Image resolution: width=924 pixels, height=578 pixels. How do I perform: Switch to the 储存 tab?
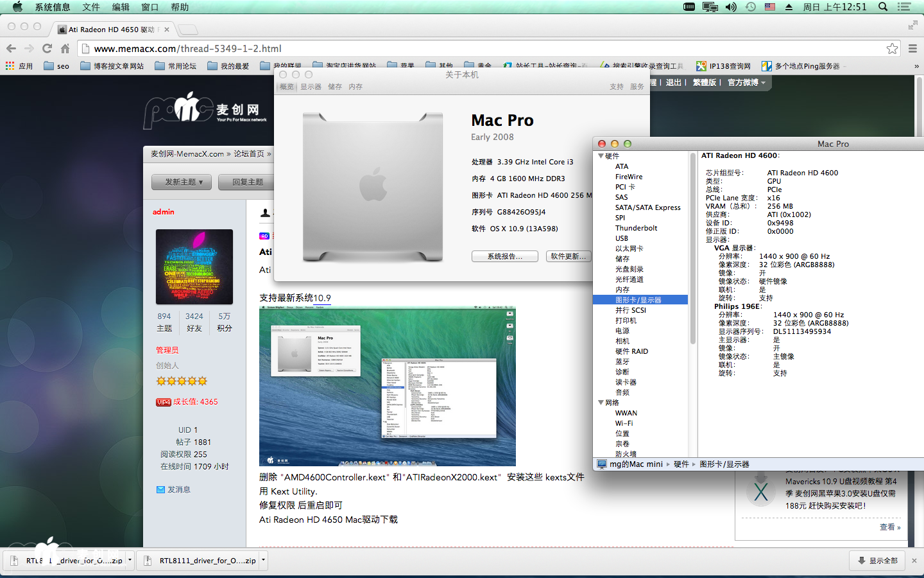click(335, 87)
